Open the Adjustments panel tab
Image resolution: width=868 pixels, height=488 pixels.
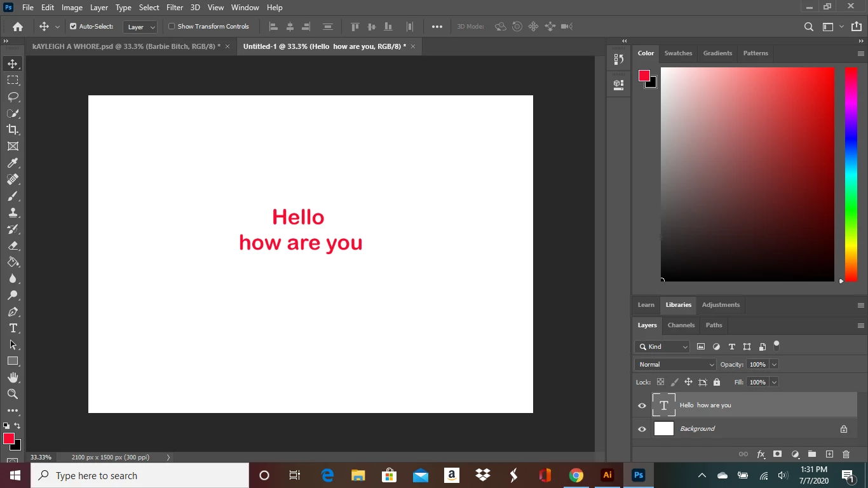[x=721, y=305]
